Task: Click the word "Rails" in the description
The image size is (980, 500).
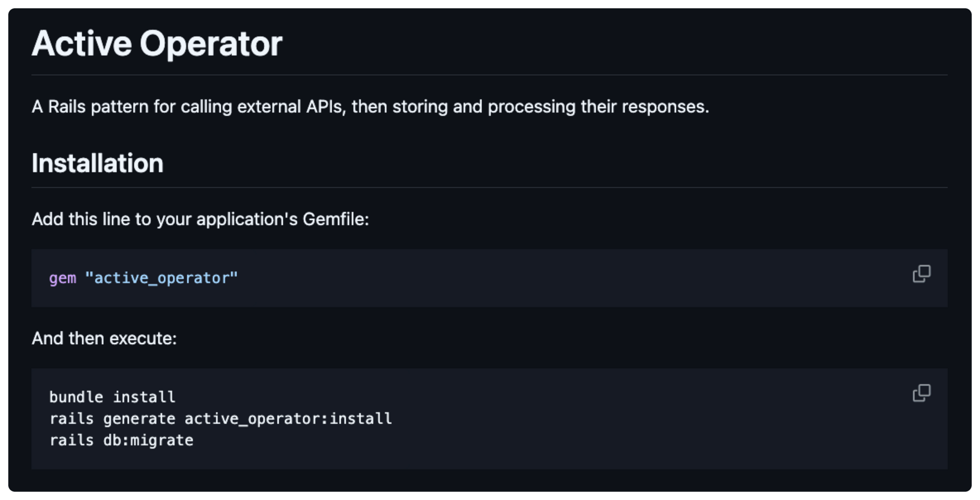Action: click(x=67, y=107)
